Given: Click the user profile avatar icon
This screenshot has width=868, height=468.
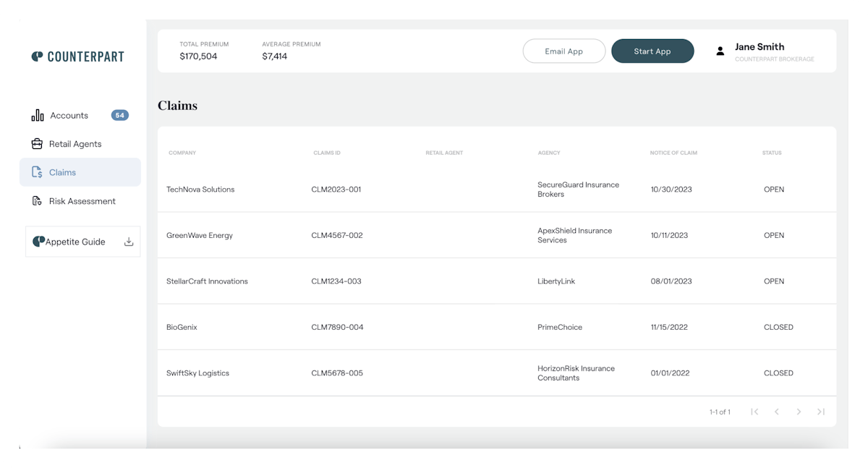Looking at the screenshot, I should click(720, 51).
